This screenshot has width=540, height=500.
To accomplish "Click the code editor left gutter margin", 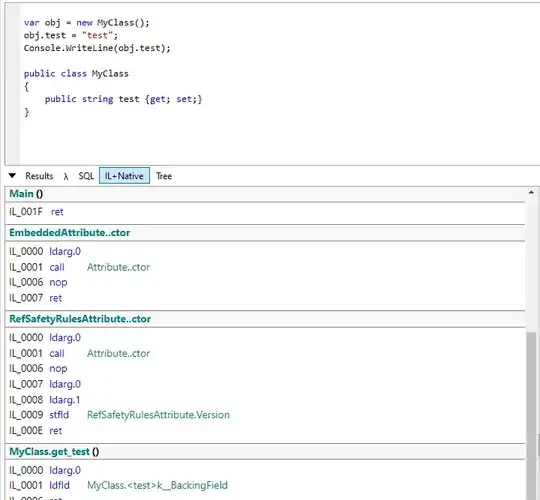I will tap(13, 84).
